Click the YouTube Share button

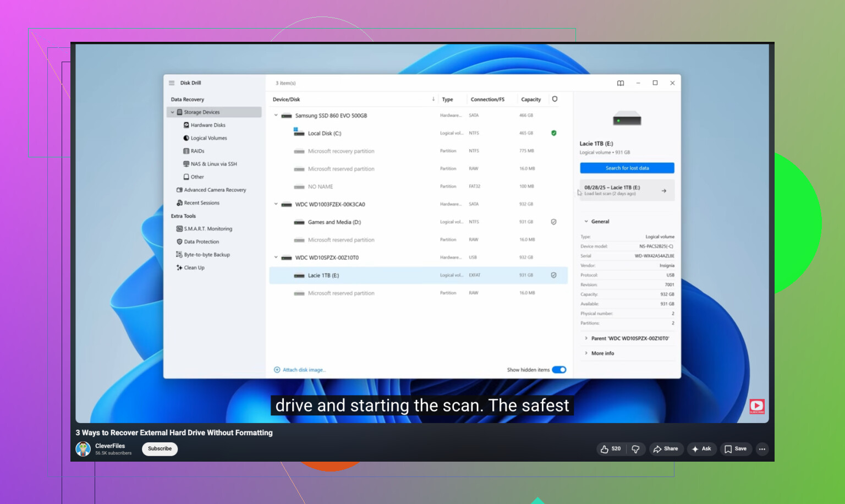click(666, 449)
